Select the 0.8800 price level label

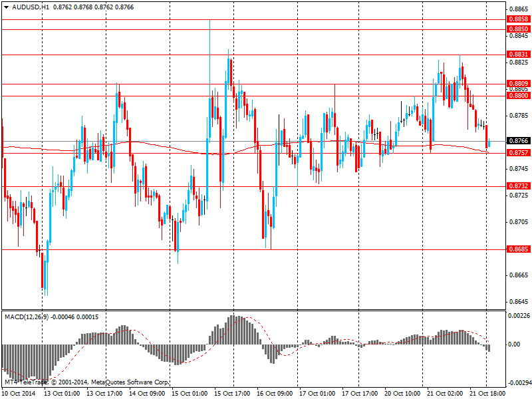click(x=518, y=96)
